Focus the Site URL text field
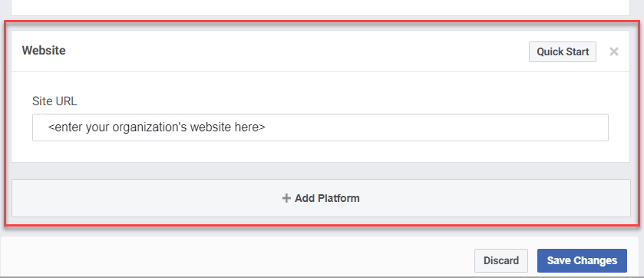Image resolution: width=644 pixels, height=278 pixels. coord(320,127)
